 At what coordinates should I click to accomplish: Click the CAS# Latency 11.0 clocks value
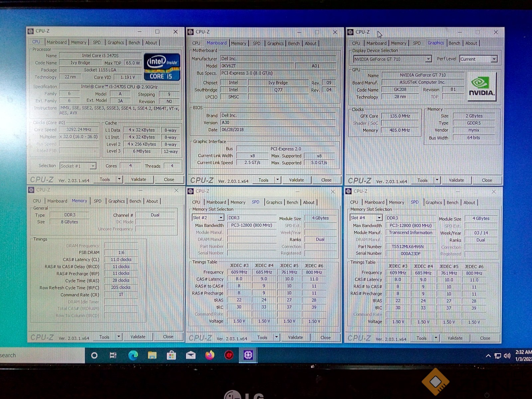(121, 260)
